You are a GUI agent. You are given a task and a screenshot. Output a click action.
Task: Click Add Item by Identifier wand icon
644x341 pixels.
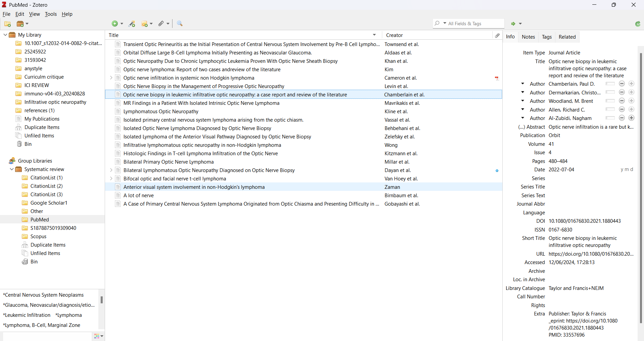tap(132, 24)
